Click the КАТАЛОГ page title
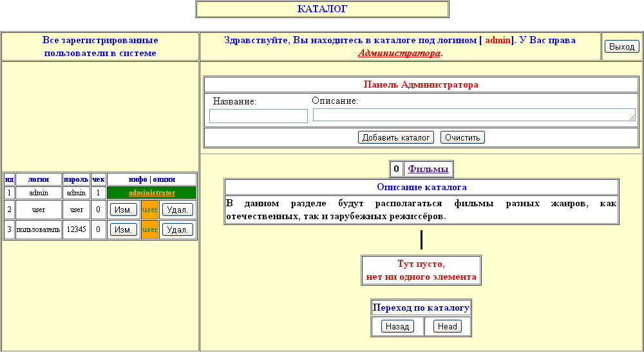The height and width of the screenshot is (352, 644). (x=322, y=9)
